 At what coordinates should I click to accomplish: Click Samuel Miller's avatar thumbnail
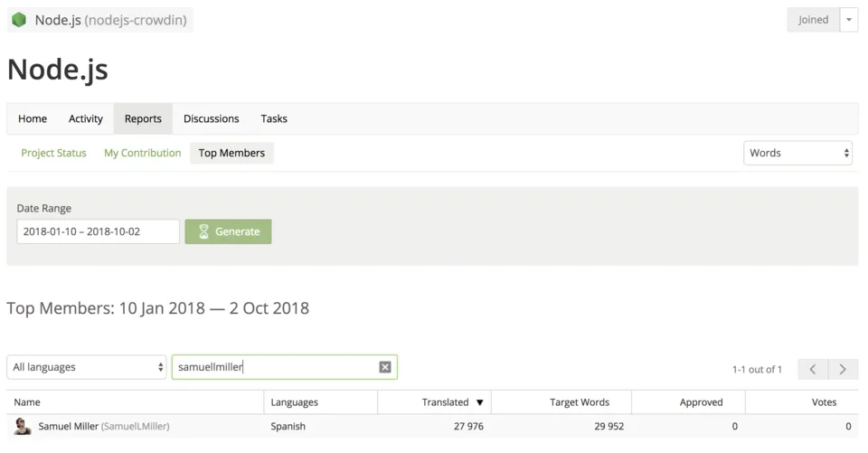click(x=22, y=427)
